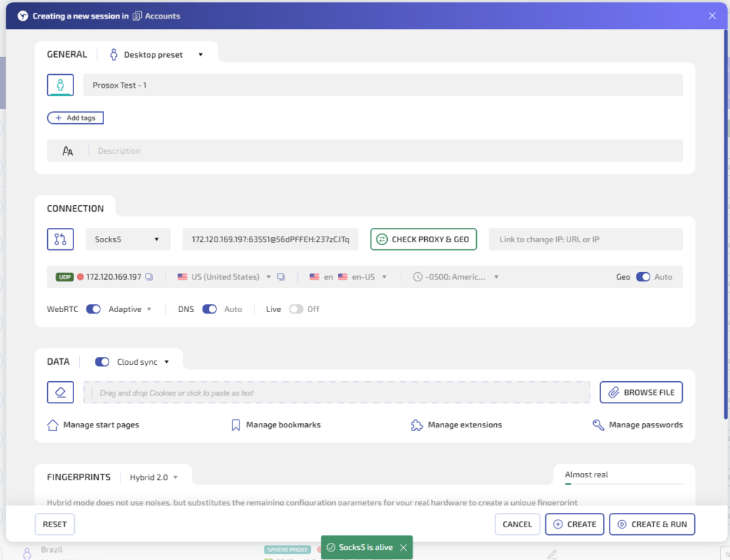Click the CHECK PROXY & GEO button

(x=423, y=239)
